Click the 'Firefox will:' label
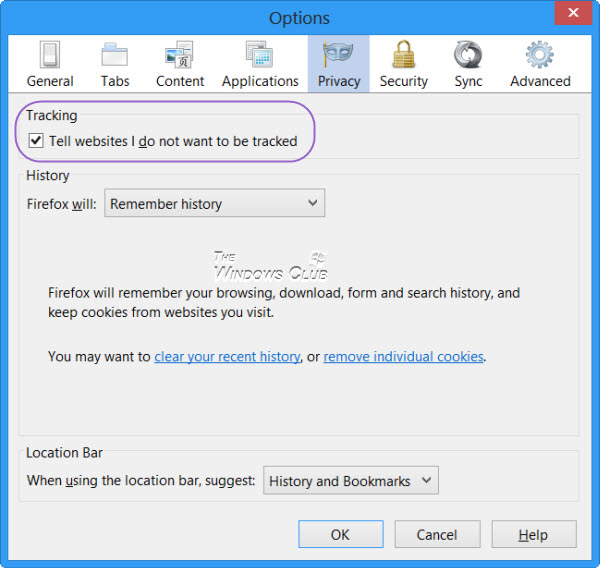 tap(61, 204)
